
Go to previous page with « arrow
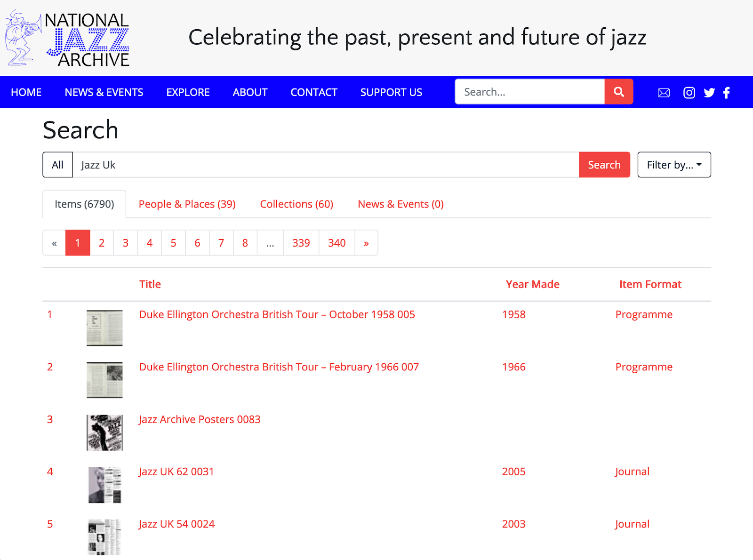(55, 243)
